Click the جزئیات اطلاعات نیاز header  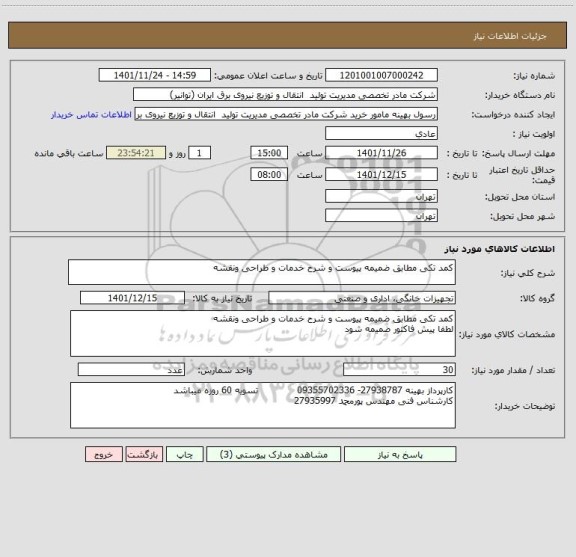coord(510,36)
